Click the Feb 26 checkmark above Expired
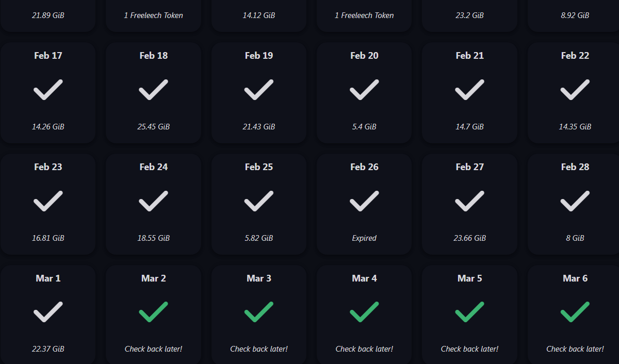This screenshot has height=364, width=619. pyautogui.click(x=364, y=201)
